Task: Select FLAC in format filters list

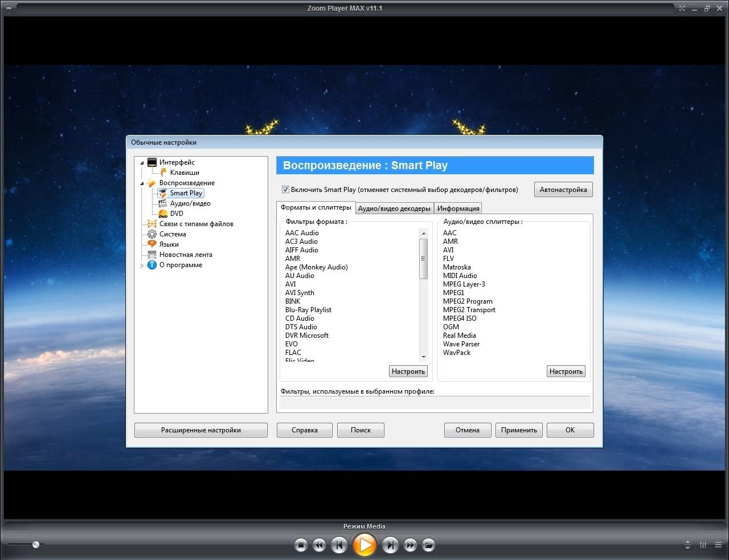Action: 293,353
